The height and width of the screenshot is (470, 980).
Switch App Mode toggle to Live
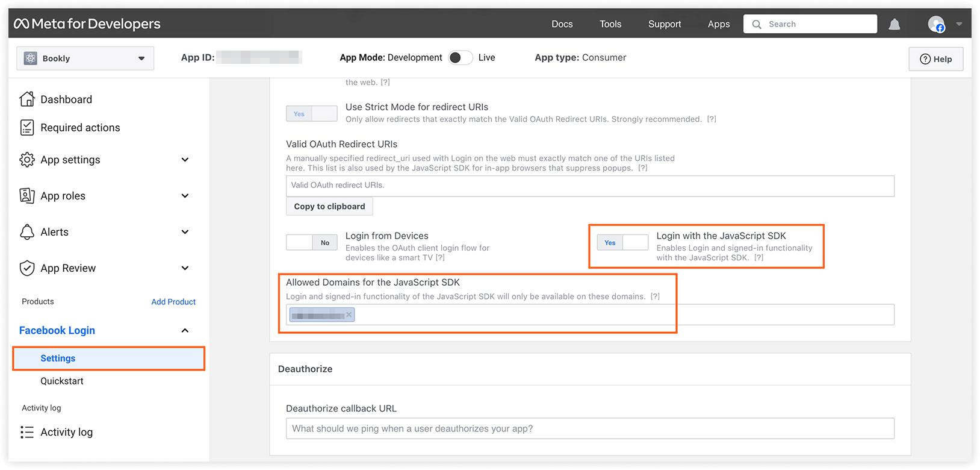click(x=461, y=57)
